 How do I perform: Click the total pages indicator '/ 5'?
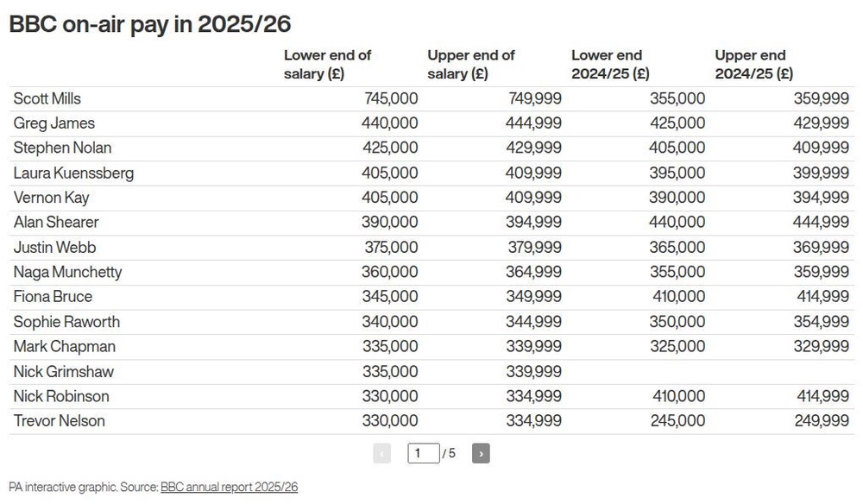449,453
